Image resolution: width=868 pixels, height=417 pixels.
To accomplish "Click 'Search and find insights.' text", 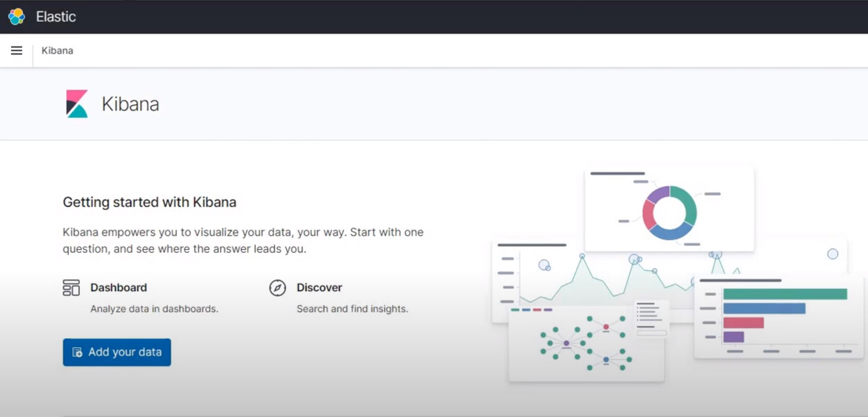I will [352, 309].
